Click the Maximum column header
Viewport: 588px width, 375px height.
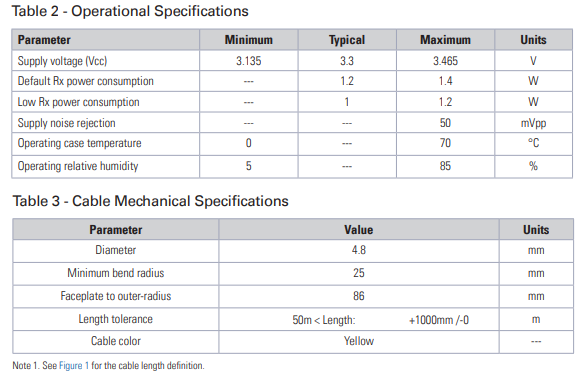(x=445, y=40)
